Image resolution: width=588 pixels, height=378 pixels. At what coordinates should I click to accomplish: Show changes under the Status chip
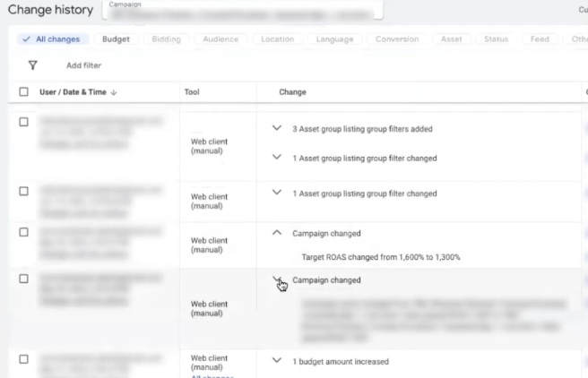click(496, 39)
